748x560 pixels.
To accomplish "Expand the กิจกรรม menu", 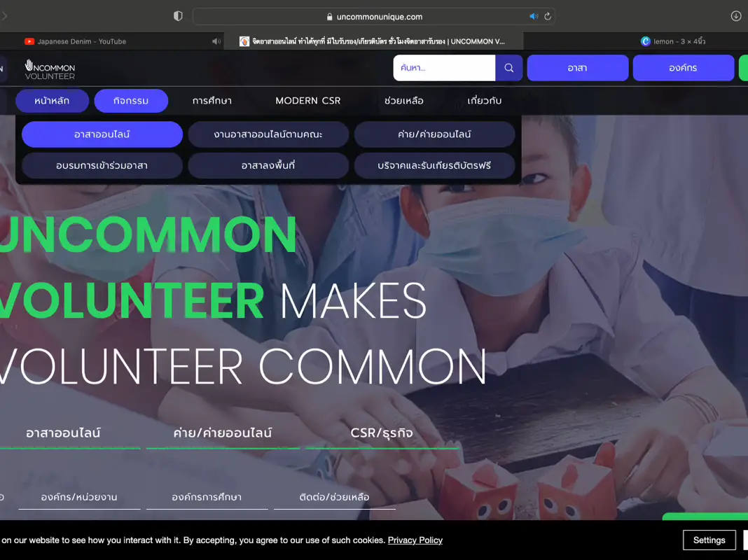I will pos(131,101).
